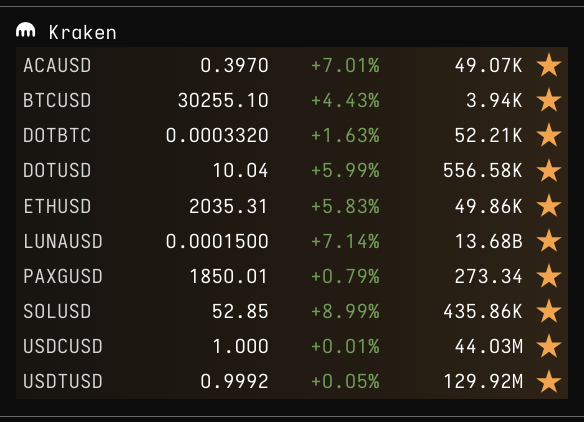Click the Kraken exchange header label
The height and width of the screenshot is (422, 584).
coord(82,32)
